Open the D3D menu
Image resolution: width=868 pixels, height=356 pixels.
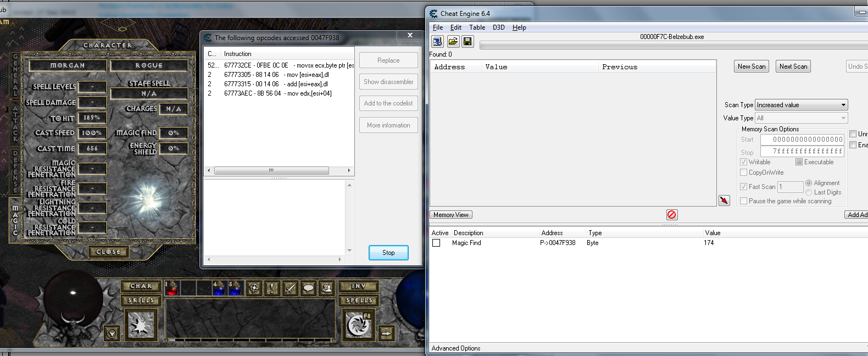pyautogui.click(x=498, y=27)
